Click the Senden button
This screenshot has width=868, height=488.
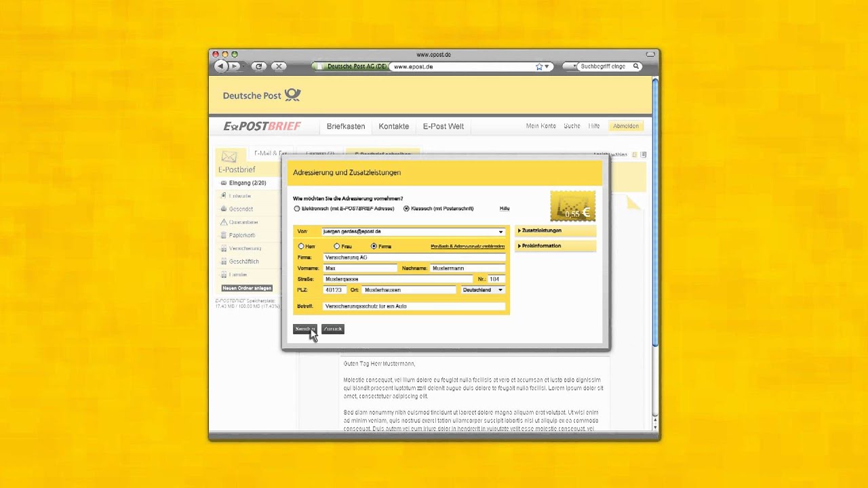pyautogui.click(x=304, y=329)
